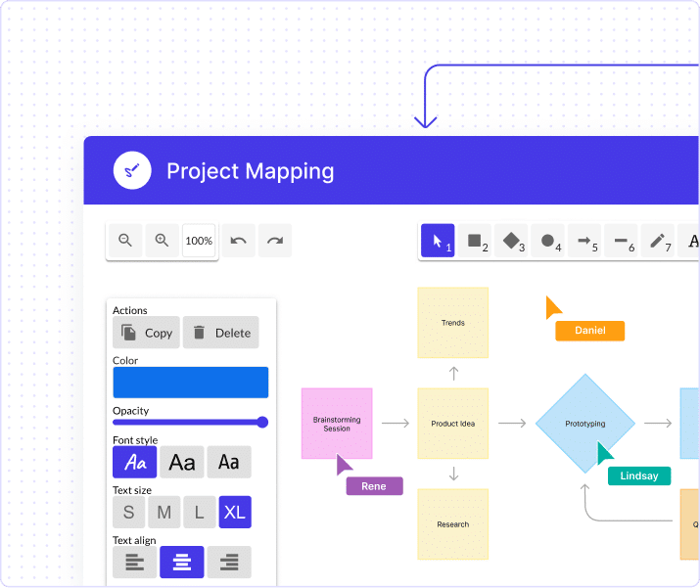Select the diamond shape tool
The width and height of the screenshot is (700, 588).
click(511, 241)
